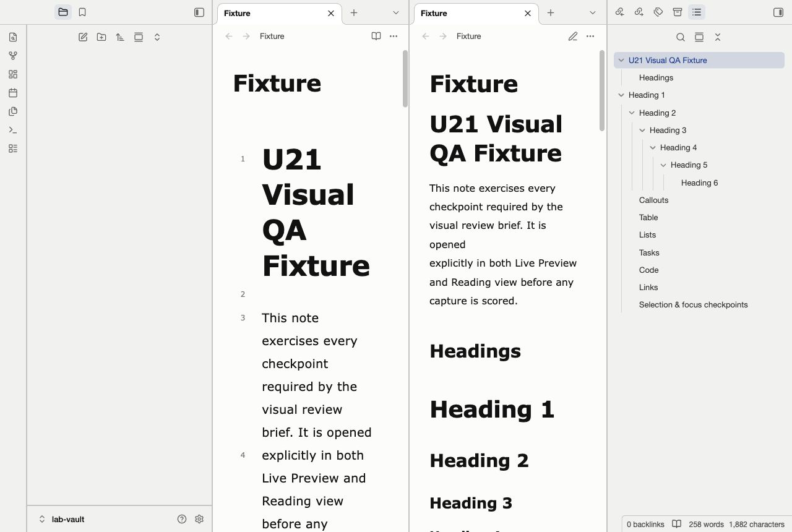Create a new folder in the file explorer
The width and height of the screenshot is (792, 532).
[x=101, y=37]
